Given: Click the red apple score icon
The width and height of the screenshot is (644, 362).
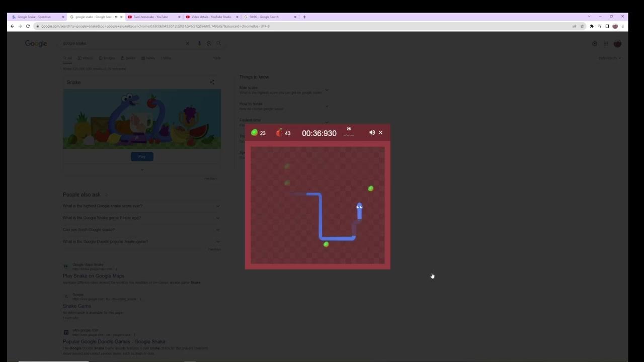Looking at the screenshot, I should tap(279, 133).
